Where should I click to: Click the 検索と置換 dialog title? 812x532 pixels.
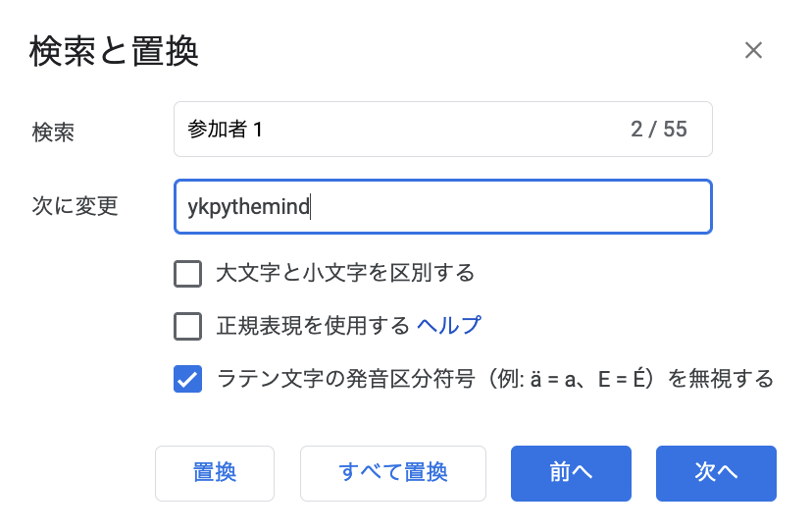pyautogui.click(x=114, y=51)
